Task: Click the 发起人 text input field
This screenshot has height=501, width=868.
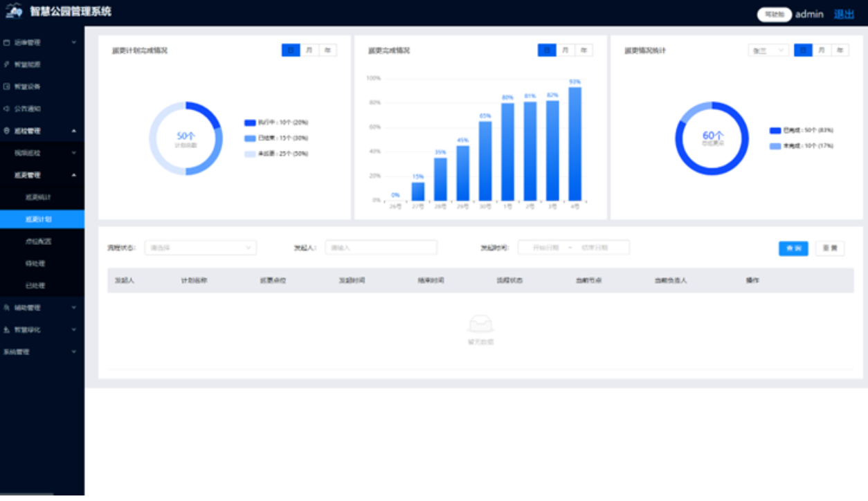Action: [381, 248]
